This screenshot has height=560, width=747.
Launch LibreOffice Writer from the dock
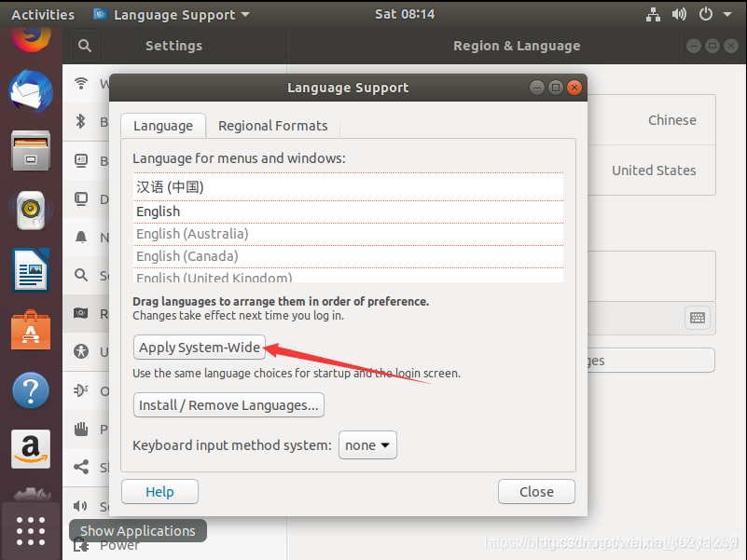click(31, 269)
